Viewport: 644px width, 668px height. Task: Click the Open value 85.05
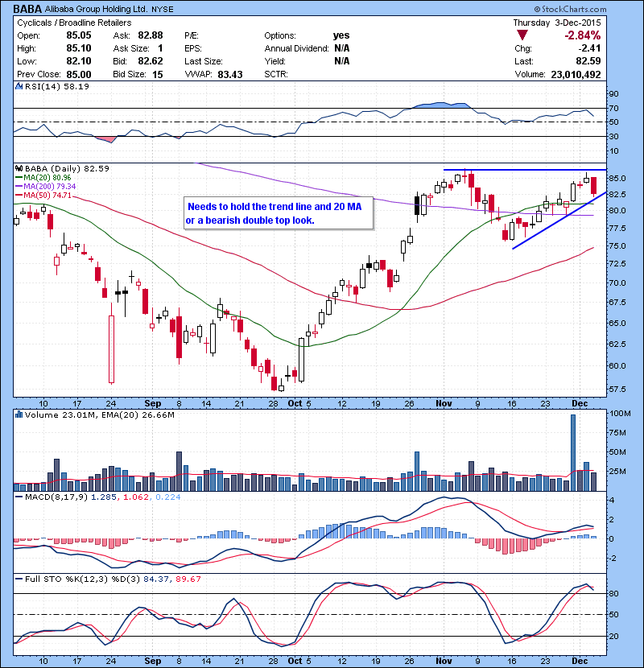click(79, 35)
